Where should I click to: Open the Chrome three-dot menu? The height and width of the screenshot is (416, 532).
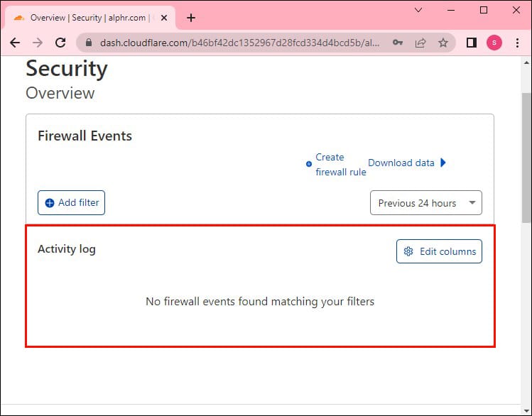pyautogui.click(x=517, y=43)
